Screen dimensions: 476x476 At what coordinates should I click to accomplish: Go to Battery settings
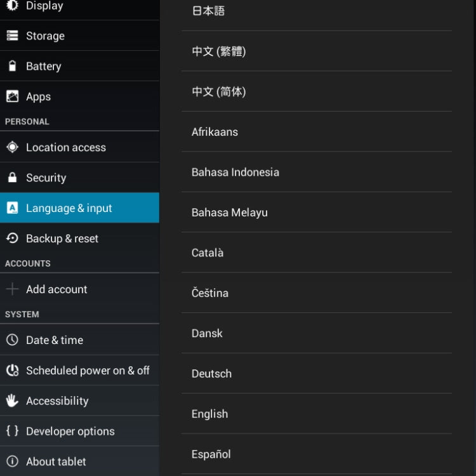[79, 66]
